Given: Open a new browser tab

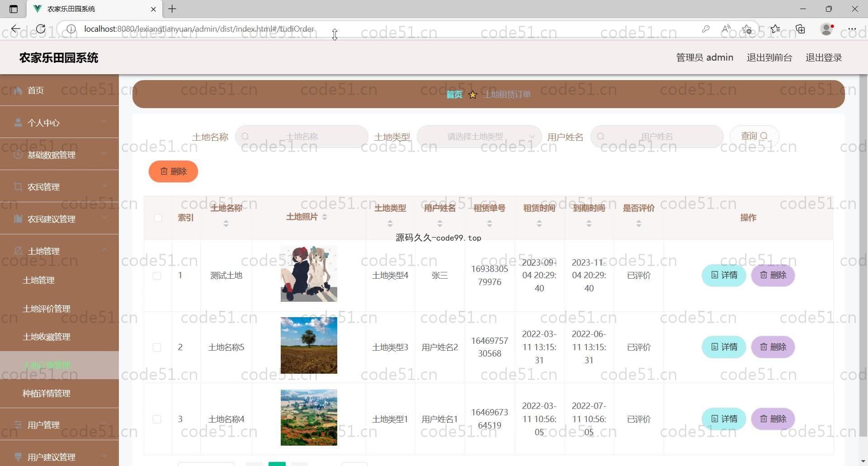Looking at the screenshot, I should (x=172, y=9).
